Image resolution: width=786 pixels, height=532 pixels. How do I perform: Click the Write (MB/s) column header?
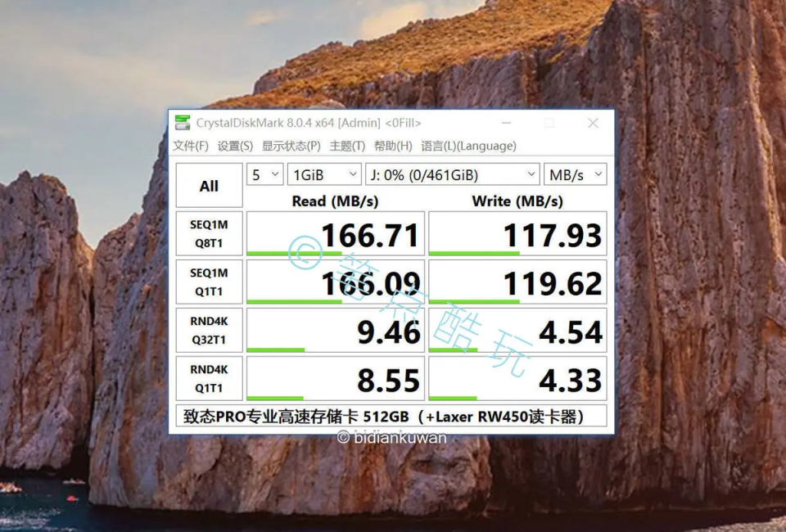pyautogui.click(x=517, y=201)
